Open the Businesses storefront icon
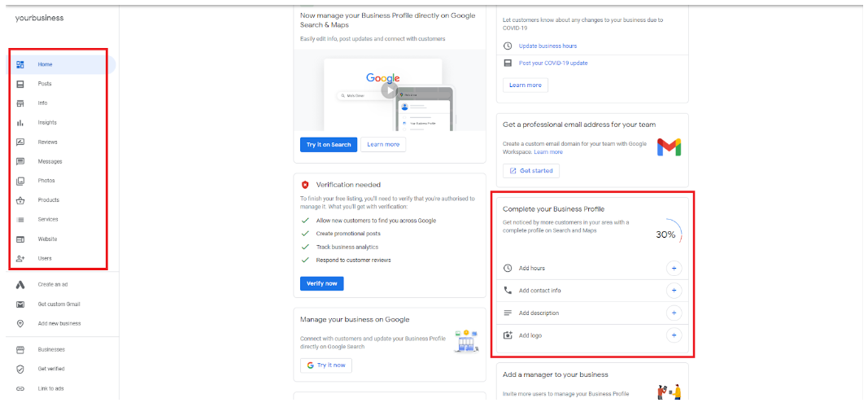The width and height of the screenshot is (868, 407). click(20, 350)
